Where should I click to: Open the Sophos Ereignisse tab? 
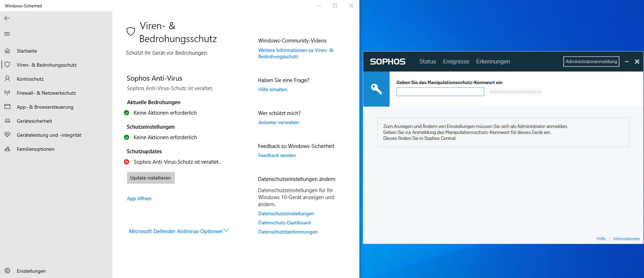(456, 62)
